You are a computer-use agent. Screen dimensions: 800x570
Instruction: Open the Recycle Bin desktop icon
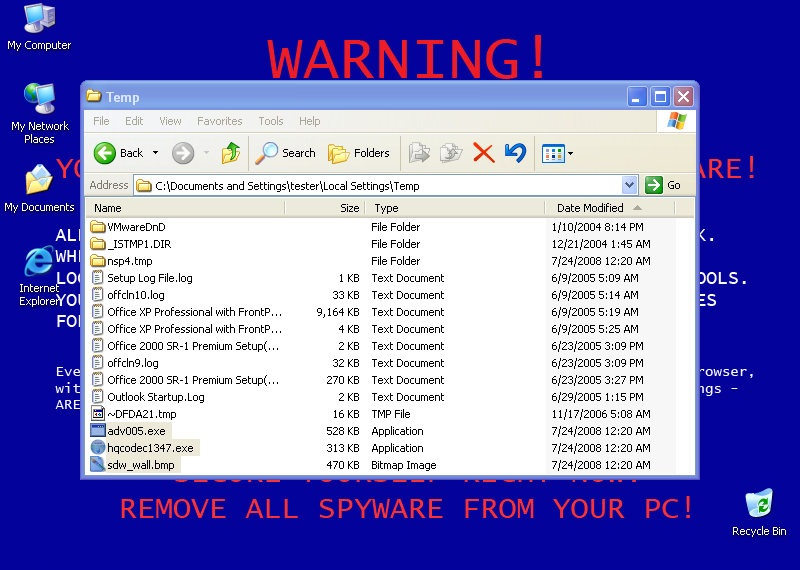pos(758,510)
